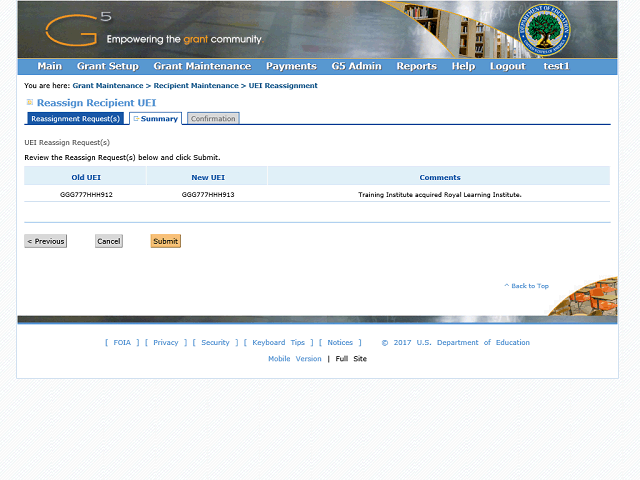Open the Privacy footer link
The height and width of the screenshot is (480, 640).
tap(166, 342)
